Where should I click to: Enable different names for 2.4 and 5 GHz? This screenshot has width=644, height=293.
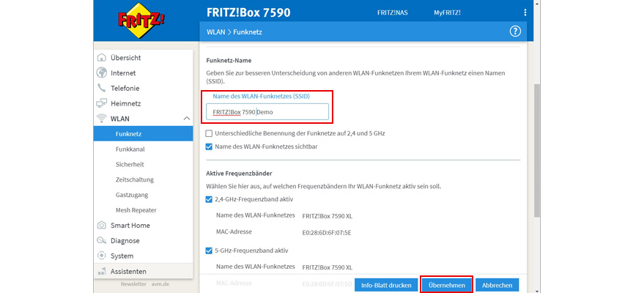(210, 133)
